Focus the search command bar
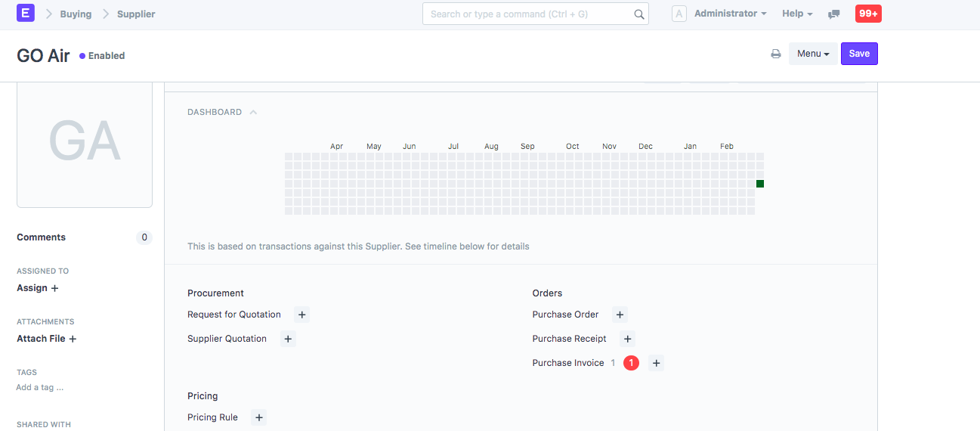Screen dimensions: 980x431 point(535,14)
